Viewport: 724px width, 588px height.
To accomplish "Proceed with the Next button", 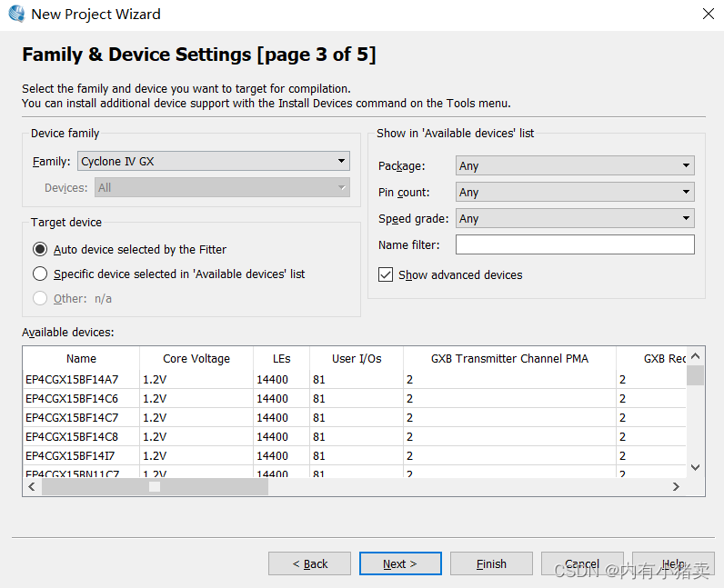I will (x=400, y=563).
